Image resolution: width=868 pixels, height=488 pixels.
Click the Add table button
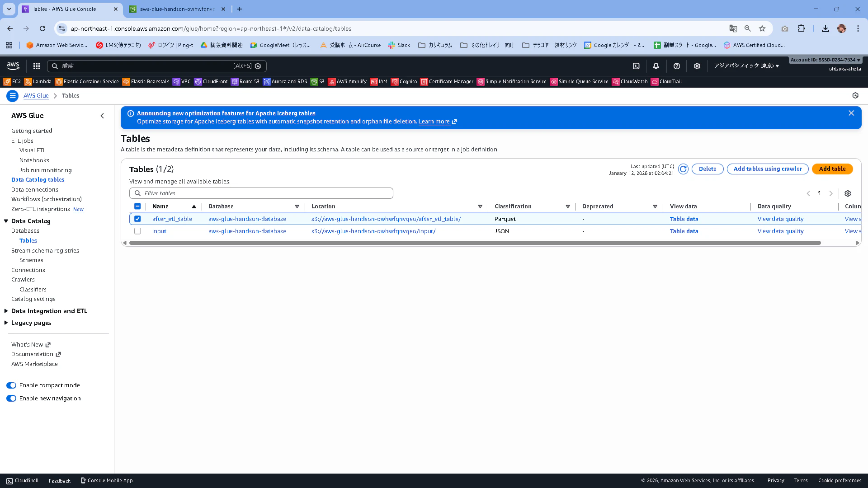(x=832, y=169)
